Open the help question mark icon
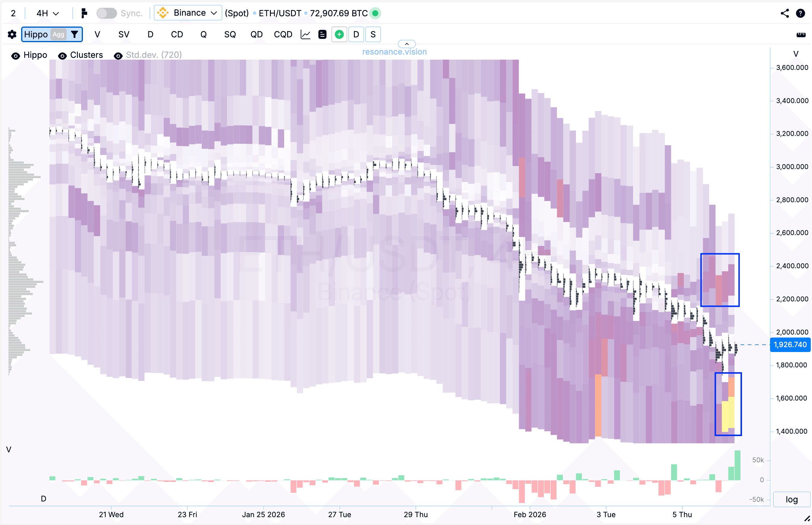 (x=801, y=13)
